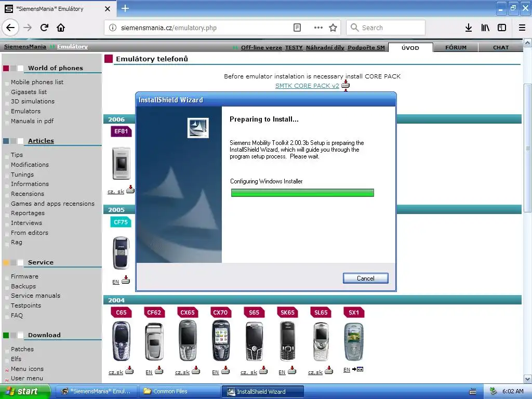This screenshot has height=399, width=532.
Task: Click the SX1 emulator link icon
Action: [x=357, y=369]
